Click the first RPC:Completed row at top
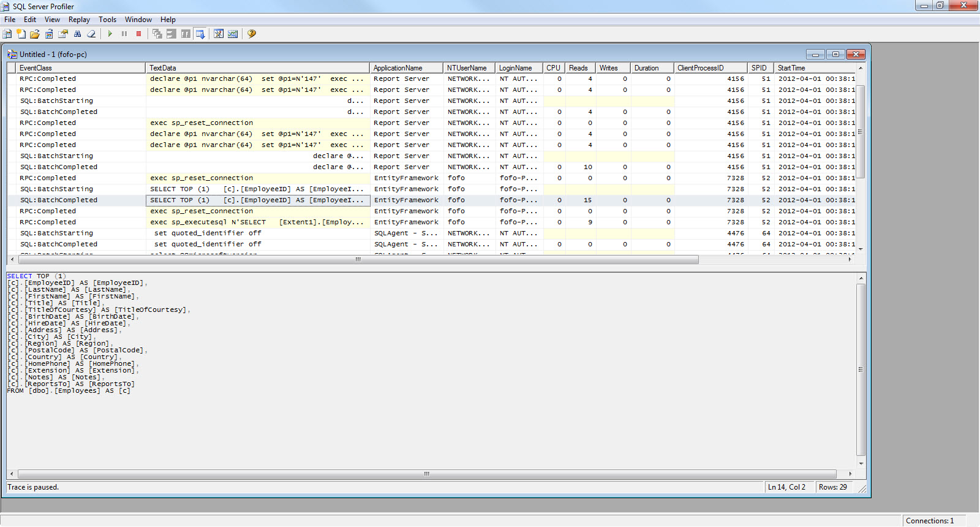The width and height of the screenshot is (980, 527). (431, 79)
